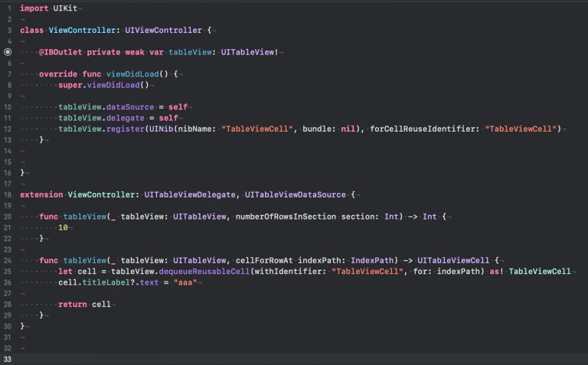
Task: Click 'nil' bundle argument on line 12
Action: 348,129
